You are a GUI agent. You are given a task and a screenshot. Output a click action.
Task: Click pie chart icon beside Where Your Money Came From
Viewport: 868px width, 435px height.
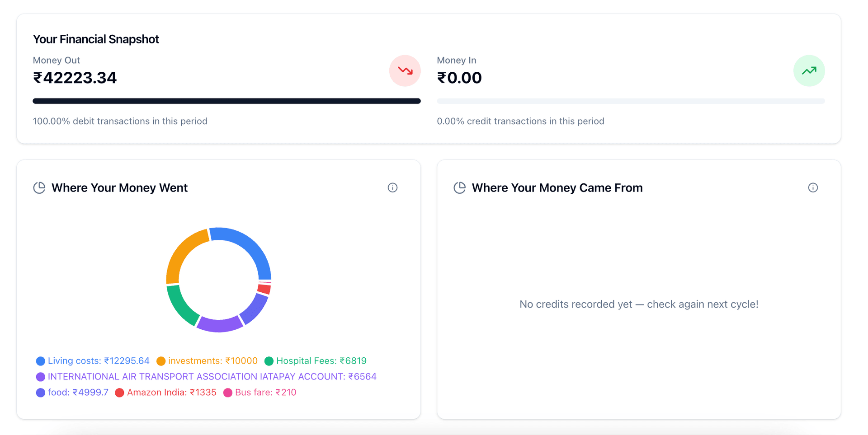pos(460,188)
